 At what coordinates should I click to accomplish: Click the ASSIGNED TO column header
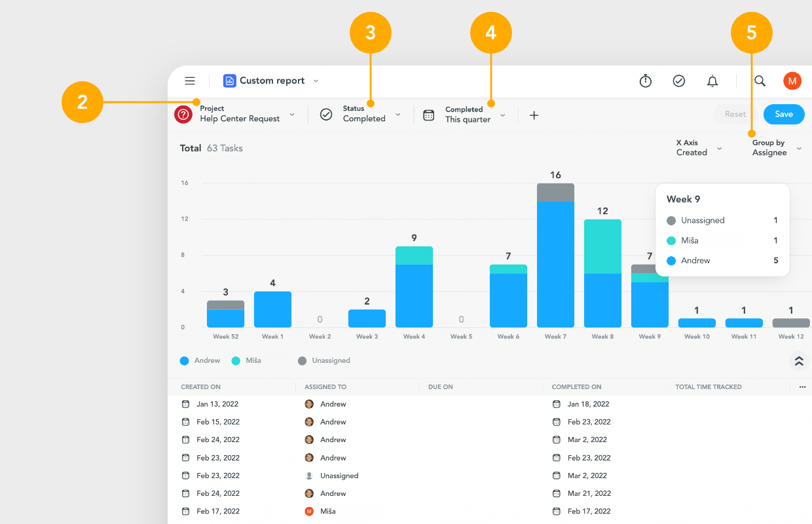[325, 386]
